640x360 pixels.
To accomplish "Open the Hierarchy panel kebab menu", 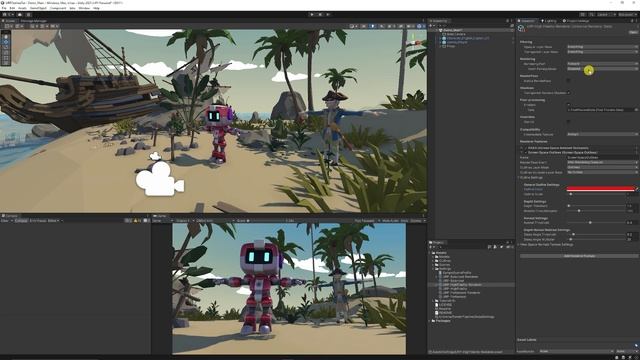I will [512, 21].
